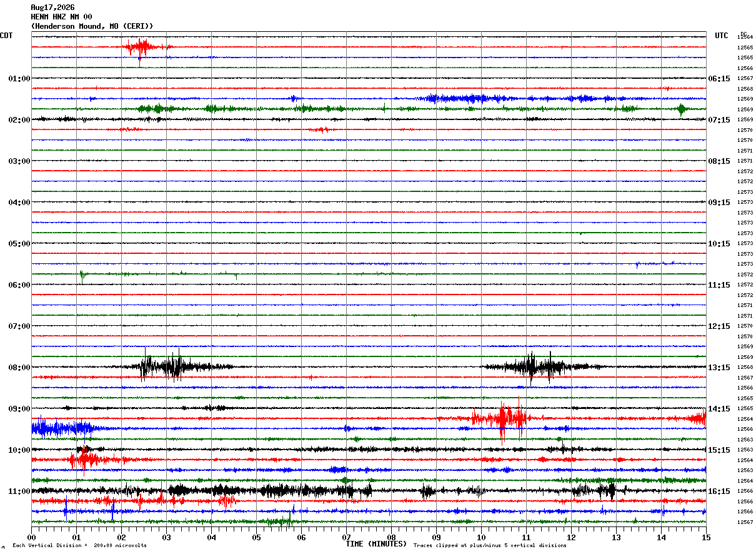Click the "06:15" UTC row label

click(x=719, y=79)
